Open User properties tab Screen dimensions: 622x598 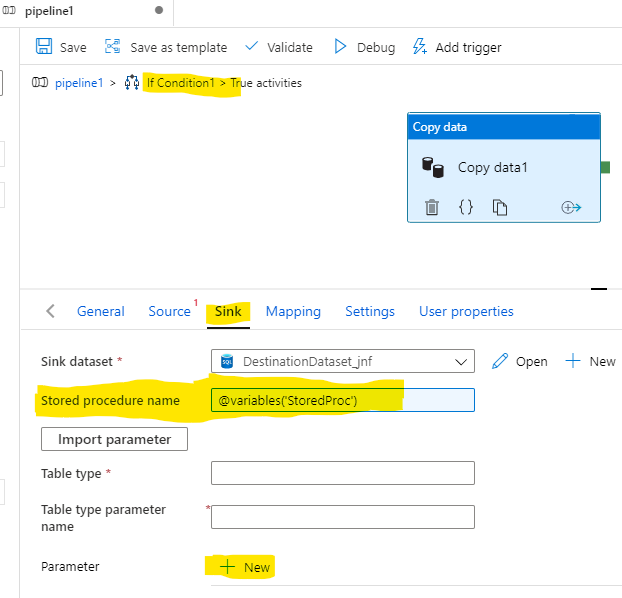(466, 311)
